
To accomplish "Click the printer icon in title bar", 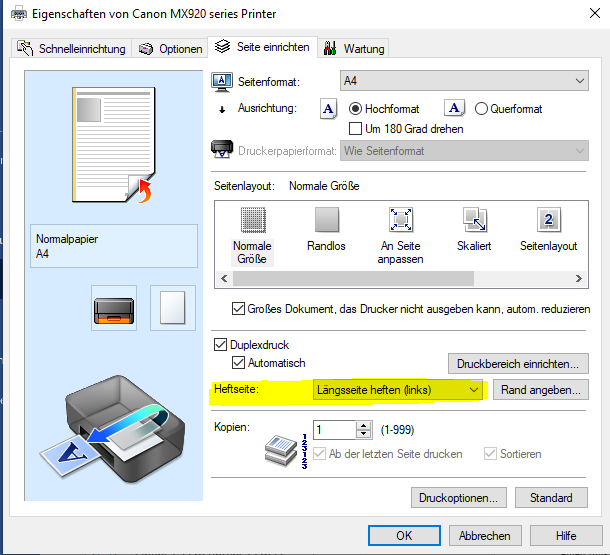I will click(x=19, y=14).
